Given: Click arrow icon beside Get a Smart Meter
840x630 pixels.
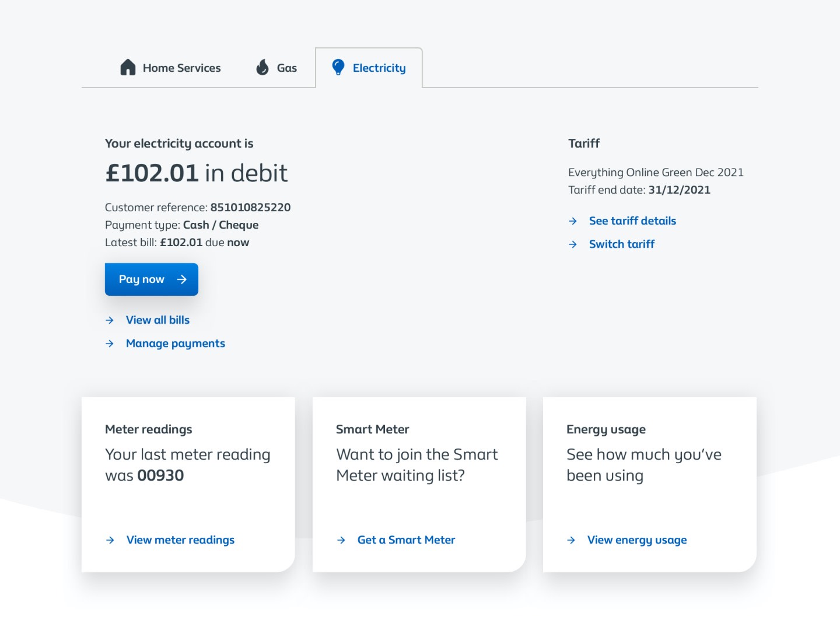Looking at the screenshot, I should point(341,540).
